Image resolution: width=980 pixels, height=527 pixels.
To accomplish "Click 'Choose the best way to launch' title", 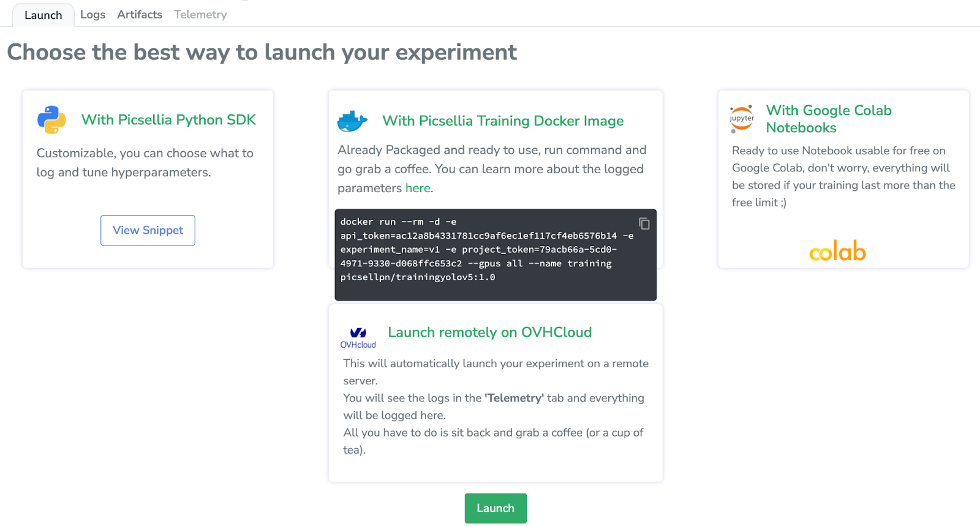I will coord(262,53).
